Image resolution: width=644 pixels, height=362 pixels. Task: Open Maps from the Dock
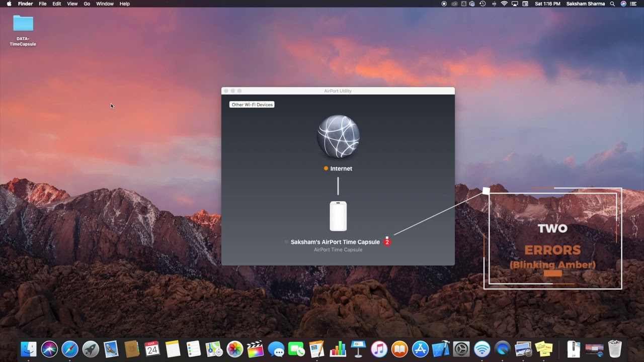pos(214,349)
